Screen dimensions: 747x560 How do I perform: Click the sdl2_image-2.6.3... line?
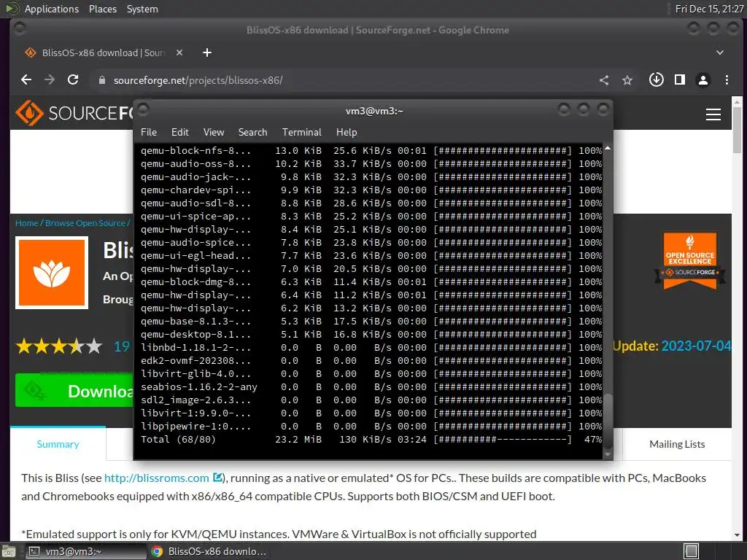[371, 400]
